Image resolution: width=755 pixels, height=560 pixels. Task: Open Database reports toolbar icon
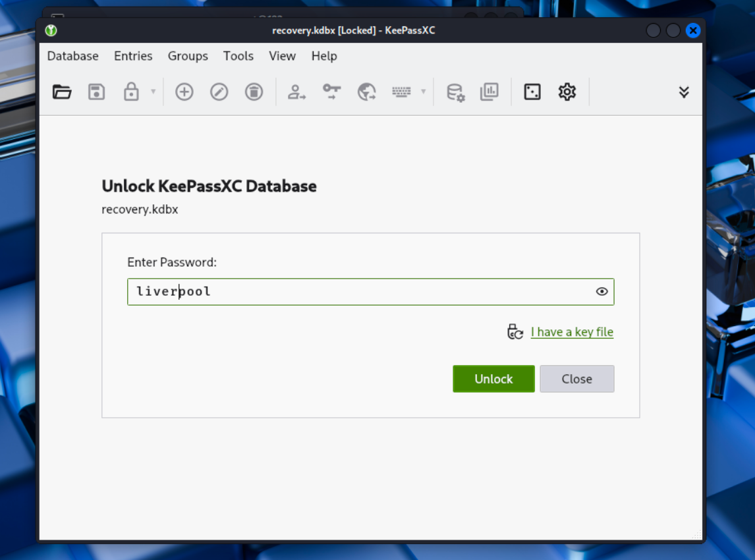point(489,92)
